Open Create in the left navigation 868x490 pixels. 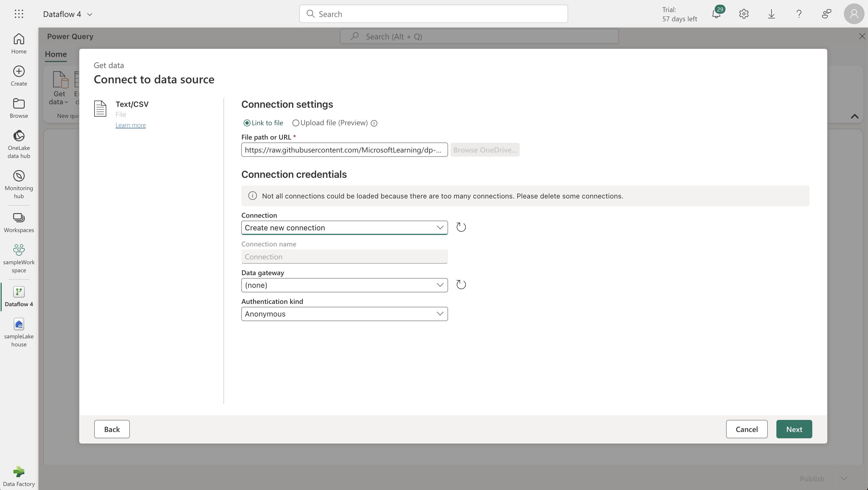tap(19, 76)
